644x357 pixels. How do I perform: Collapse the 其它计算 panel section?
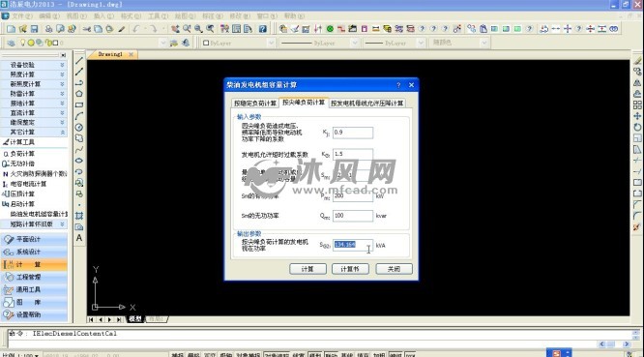click(x=34, y=132)
